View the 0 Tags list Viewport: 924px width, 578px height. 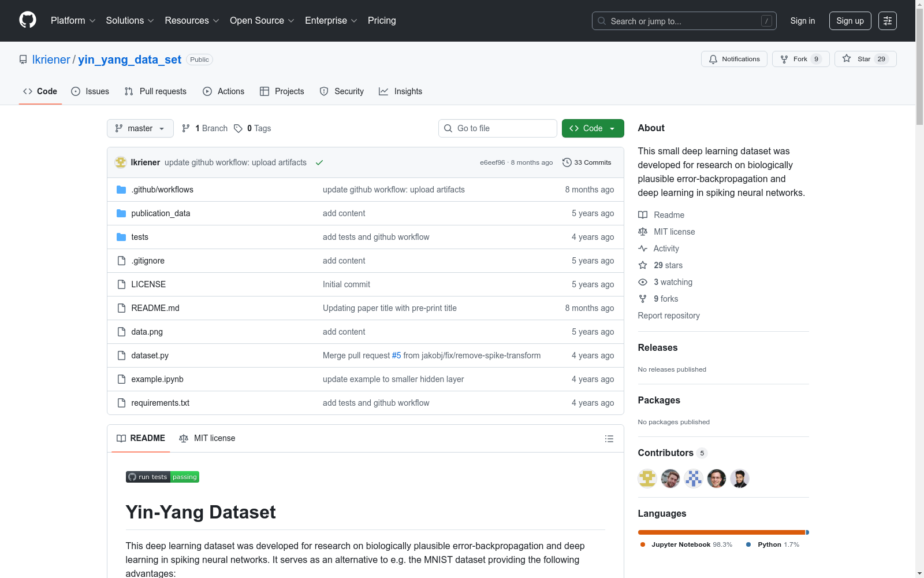point(253,128)
